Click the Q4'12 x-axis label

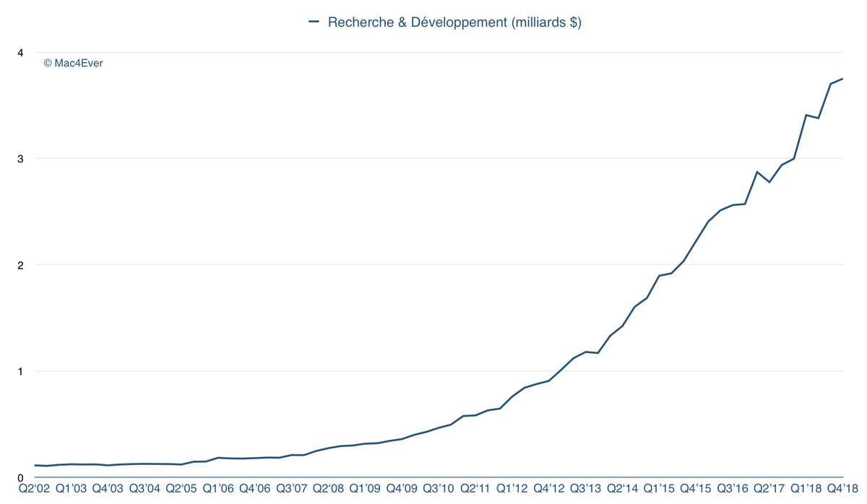[x=549, y=489]
